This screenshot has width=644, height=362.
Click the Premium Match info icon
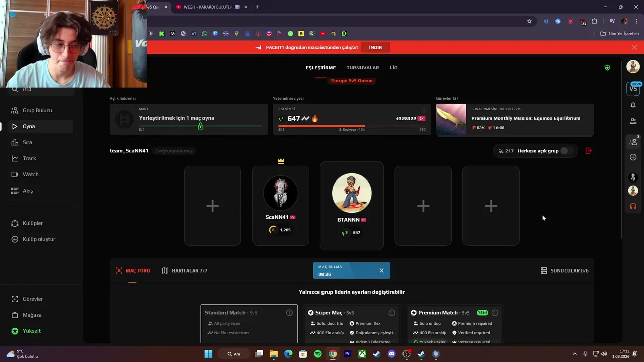[495, 313]
